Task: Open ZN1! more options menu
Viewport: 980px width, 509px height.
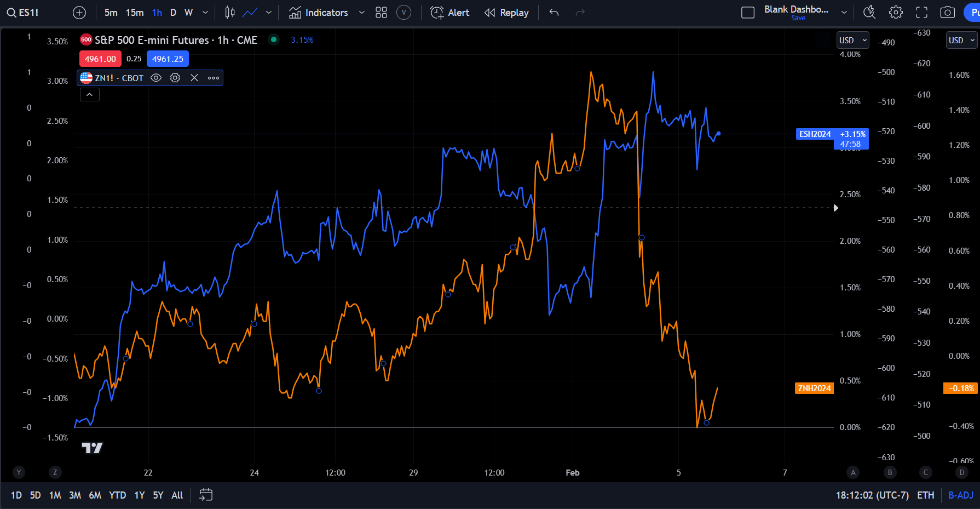Action: (214, 78)
